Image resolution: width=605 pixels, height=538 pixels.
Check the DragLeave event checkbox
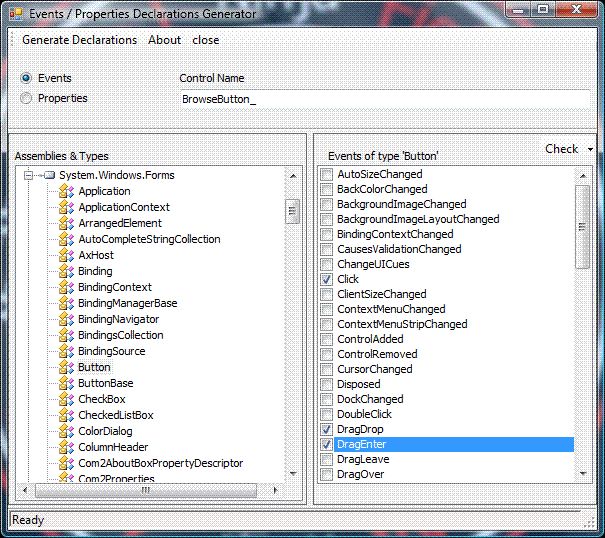click(326, 460)
